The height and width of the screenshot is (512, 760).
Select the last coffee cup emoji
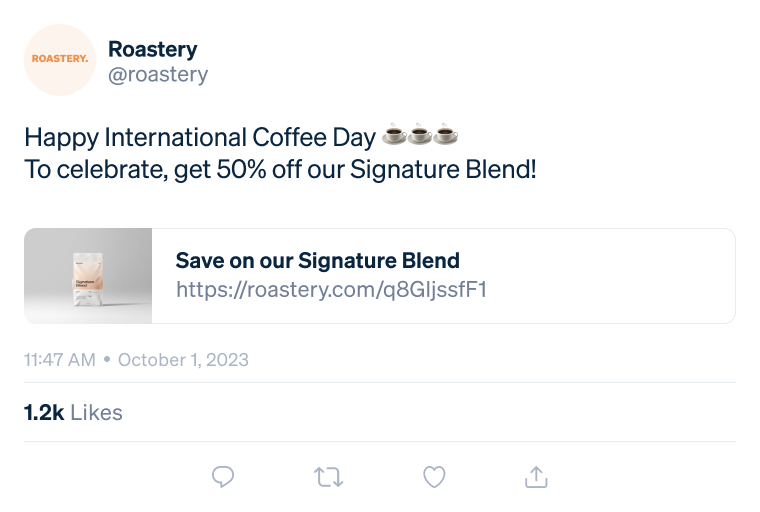click(445, 134)
